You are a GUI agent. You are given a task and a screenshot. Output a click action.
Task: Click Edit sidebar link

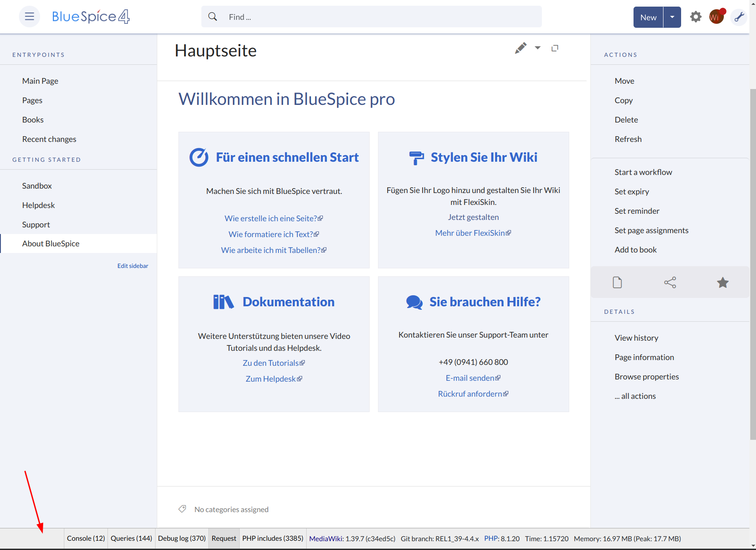pyautogui.click(x=133, y=266)
